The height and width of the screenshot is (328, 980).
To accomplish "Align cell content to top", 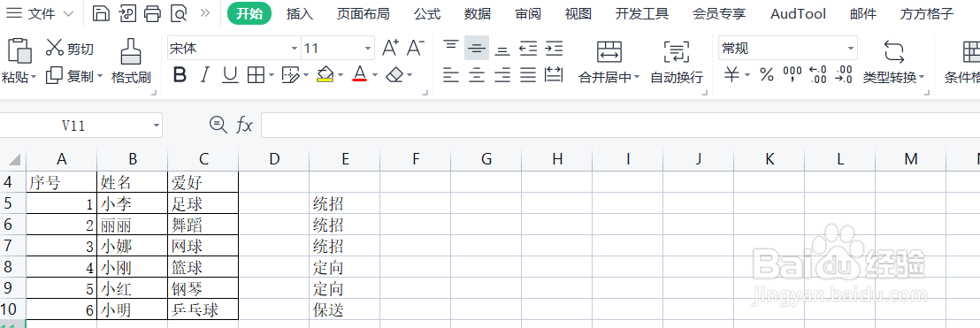I will 450,48.
